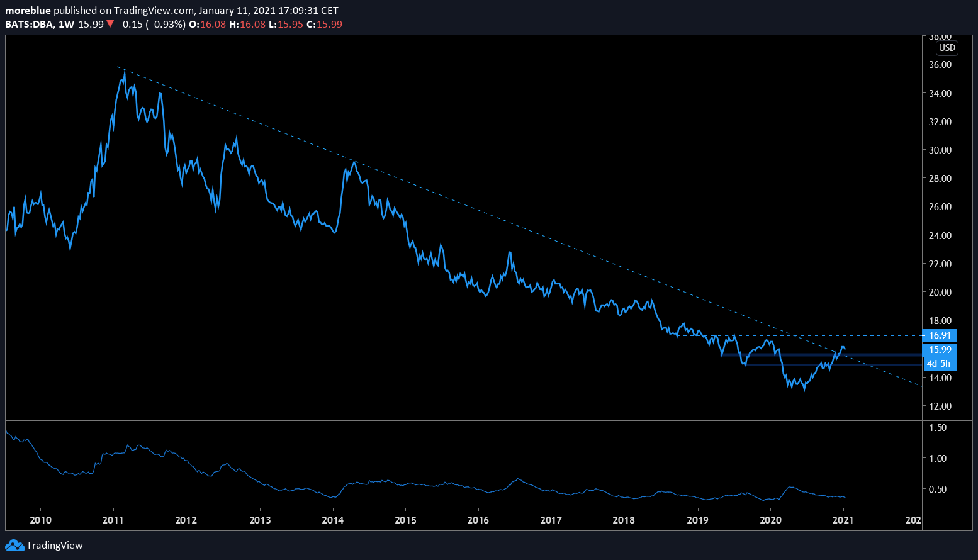The height and width of the screenshot is (560, 978).
Task: Click the L:15.95 low value
Action: (286, 25)
